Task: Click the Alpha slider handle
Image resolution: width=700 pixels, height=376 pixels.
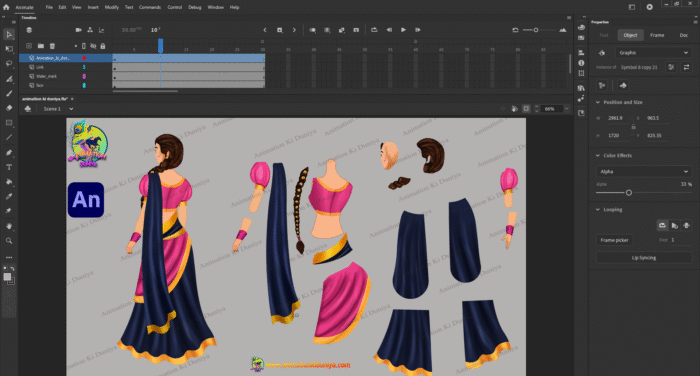Action: coord(629,192)
